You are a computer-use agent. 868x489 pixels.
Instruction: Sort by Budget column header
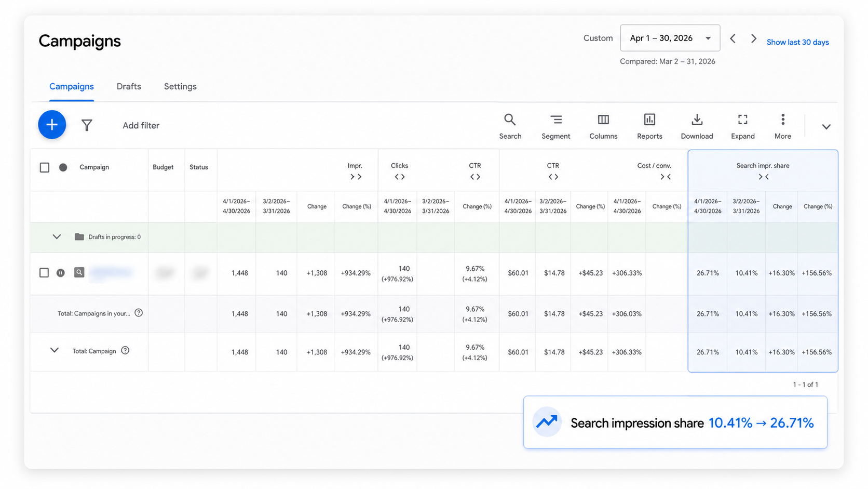(163, 167)
